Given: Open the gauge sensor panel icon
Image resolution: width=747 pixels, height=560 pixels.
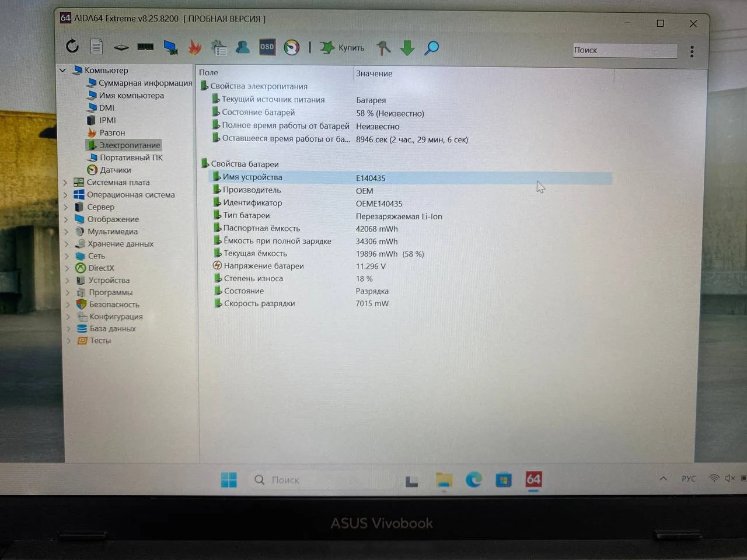Looking at the screenshot, I should [292, 48].
